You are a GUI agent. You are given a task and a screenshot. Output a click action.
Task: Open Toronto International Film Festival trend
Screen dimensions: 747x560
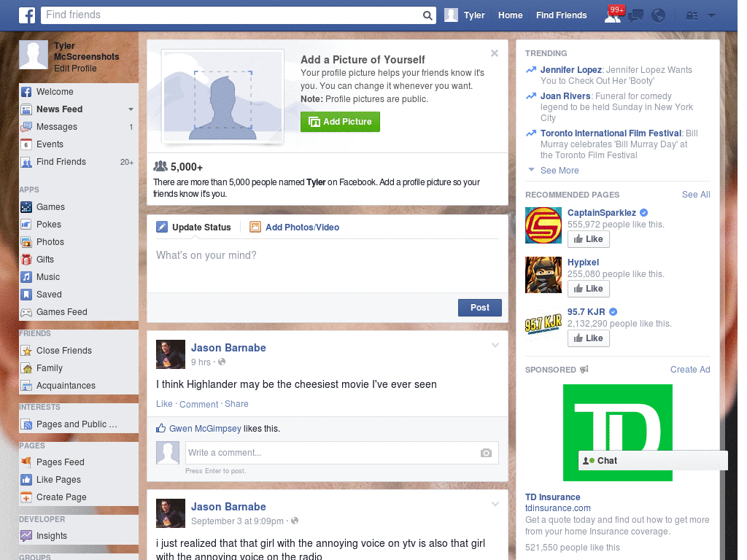pyautogui.click(x=611, y=133)
